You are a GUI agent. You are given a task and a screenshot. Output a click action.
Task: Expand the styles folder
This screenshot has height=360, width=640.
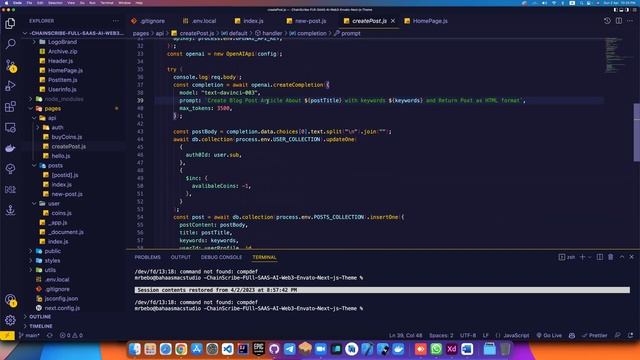click(x=31, y=260)
